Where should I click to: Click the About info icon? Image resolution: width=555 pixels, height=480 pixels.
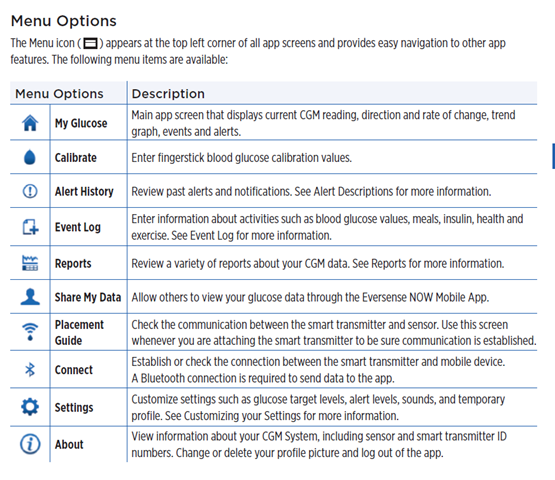(30, 444)
